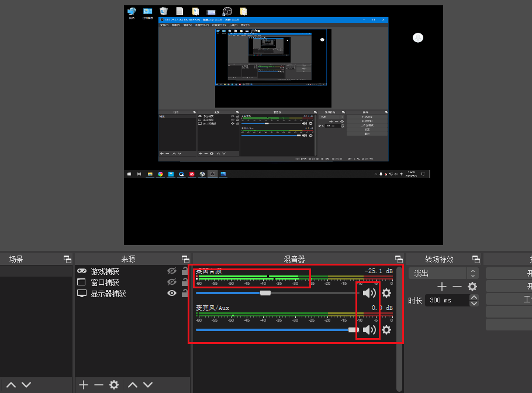Open source properties via the gear icon
The image size is (532, 393).
(x=113, y=385)
